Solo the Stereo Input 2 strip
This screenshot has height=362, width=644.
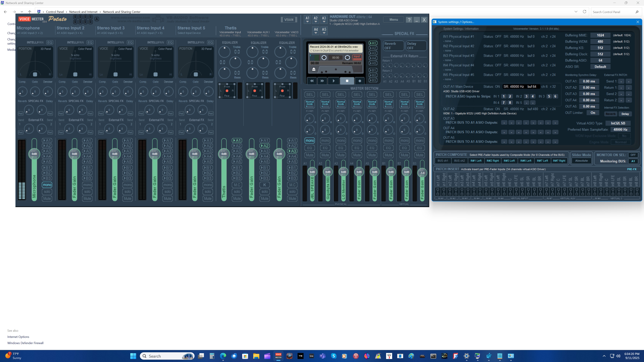pos(87,192)
